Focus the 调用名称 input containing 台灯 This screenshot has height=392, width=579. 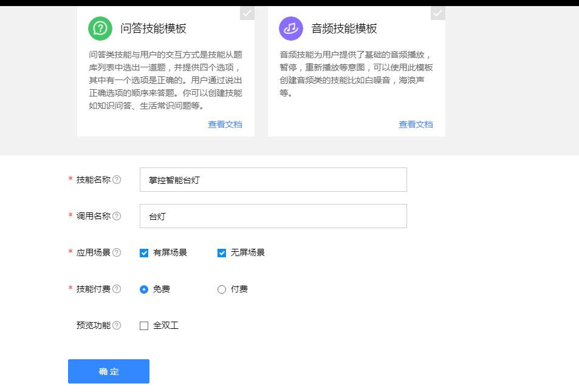click(x=273, y=216)
